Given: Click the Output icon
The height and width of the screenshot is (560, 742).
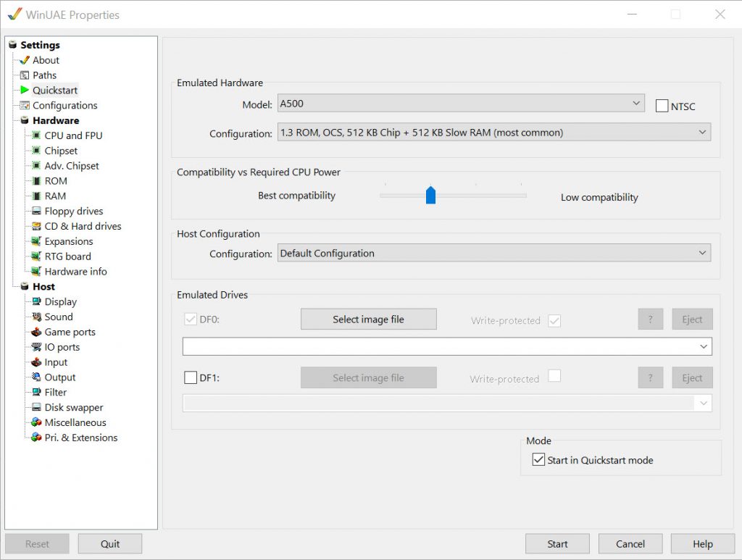Looking at the screenshot, I should (36, 377).
